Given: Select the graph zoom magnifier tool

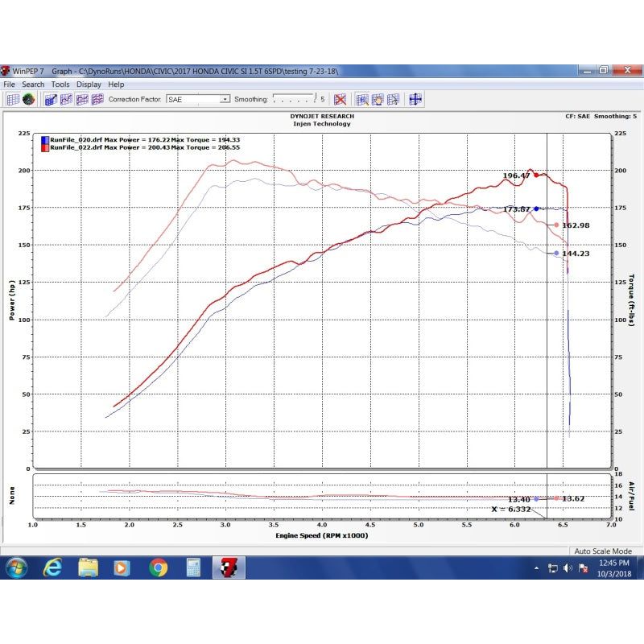Looking at the screenshot, I should coord(362,99).
